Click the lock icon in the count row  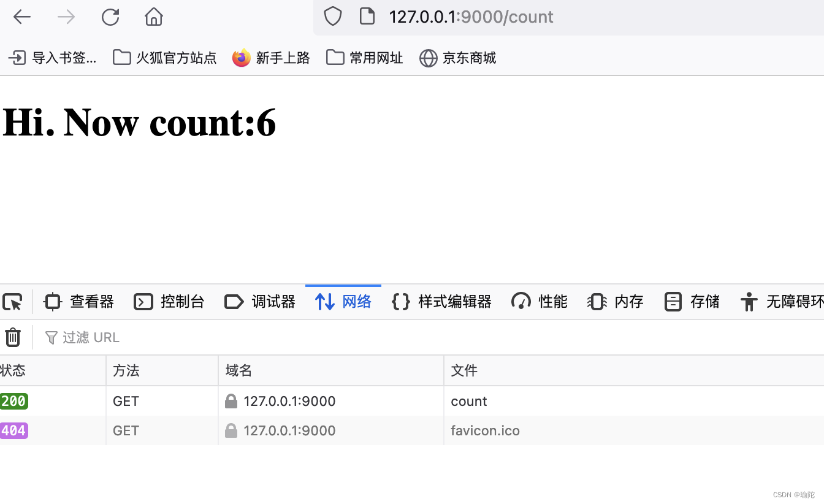point(231,401)
